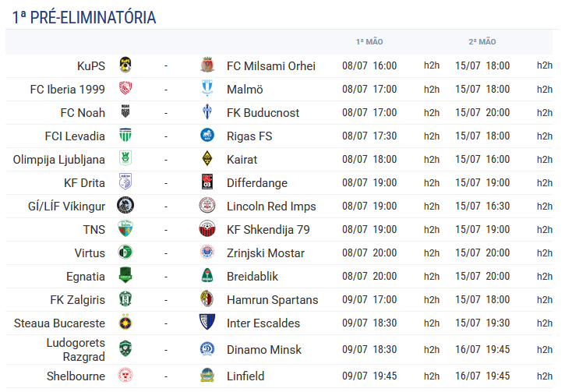Viewport: 565px width, 392px height.
Task: Open the FC Milsami Orhei team page
Action: click(x=271, y=66)
